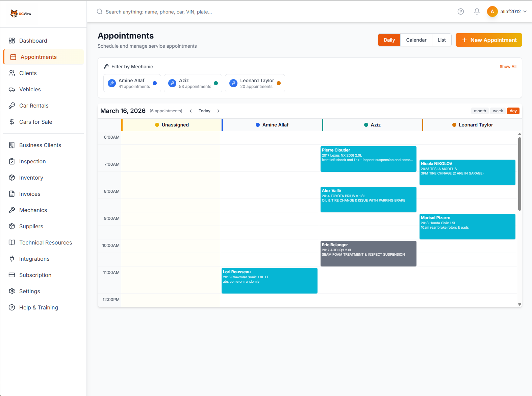Open Clients via its people icon
Viewport: 532px width, 396px height.
click(12, 73)
